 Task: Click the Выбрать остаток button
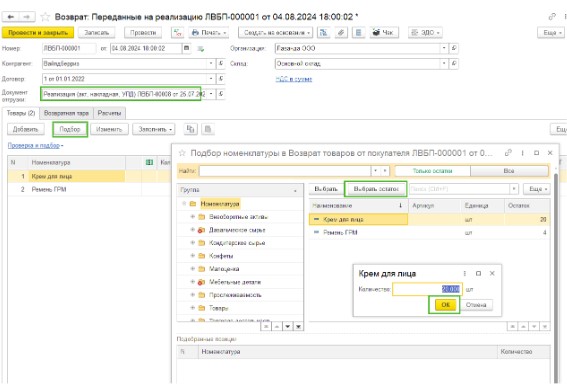click(376, 189)
